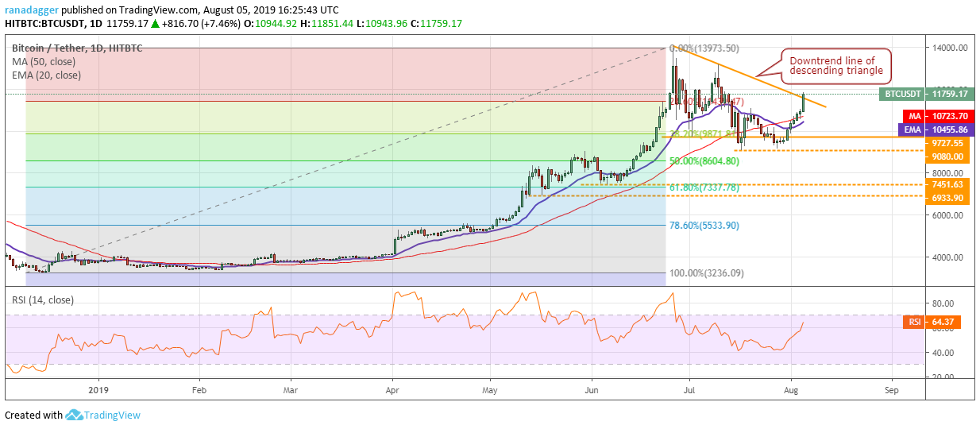The height and width of the screenshot is (429, 980).
Task: Click the 61.80%(7337.78) Fibonacci label
Action: [704, 187]
